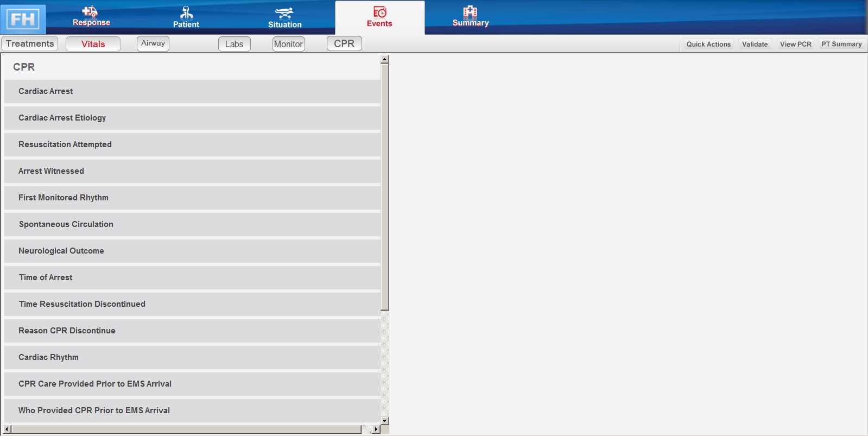This screenshot has width=868, height=436.
Task: Select Cardiac Arrest Etiology row
Action: [192, 118]
